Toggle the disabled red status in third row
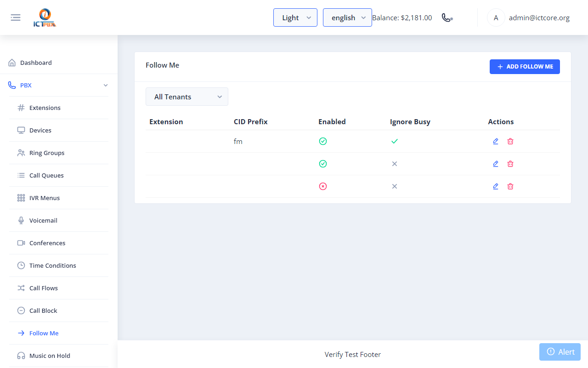588x368 pixels. (323, 186)
